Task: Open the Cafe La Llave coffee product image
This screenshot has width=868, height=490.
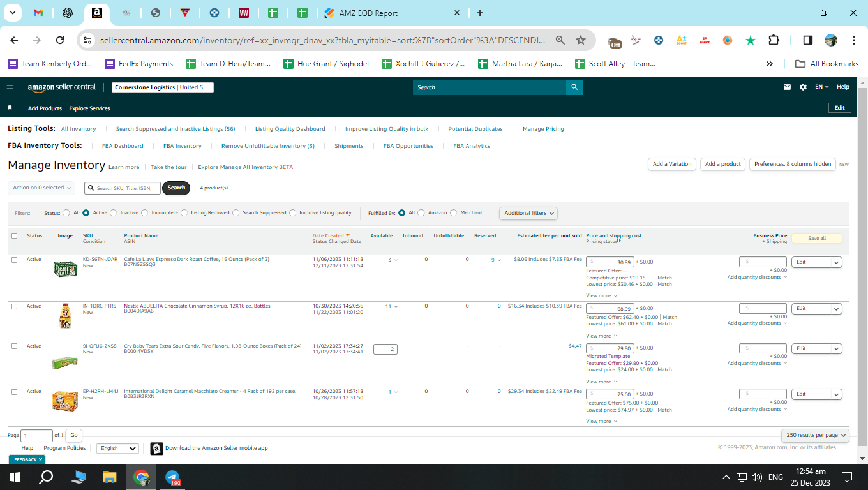Action: point(65,269)
